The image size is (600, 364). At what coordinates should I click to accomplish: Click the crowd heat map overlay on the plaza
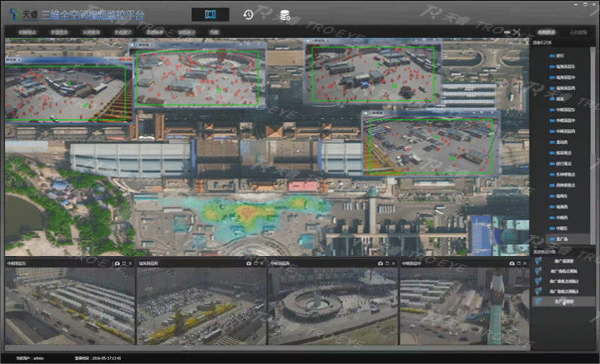247,210
